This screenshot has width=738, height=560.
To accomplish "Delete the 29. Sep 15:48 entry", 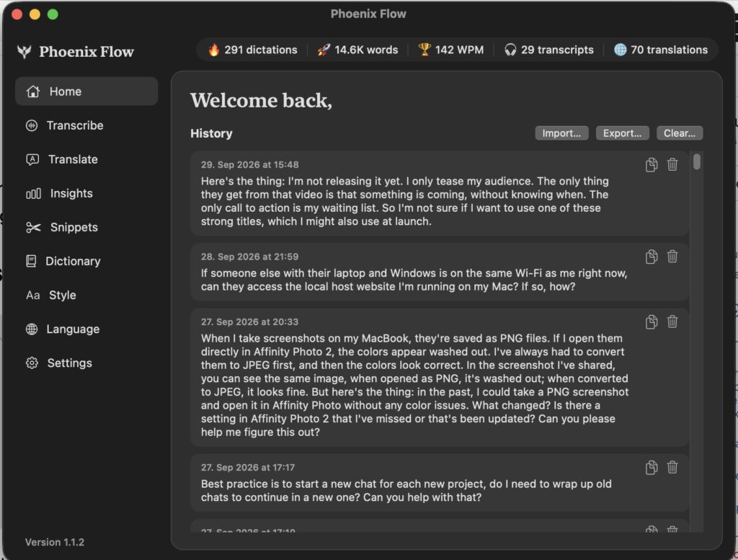I will [672, 164].
